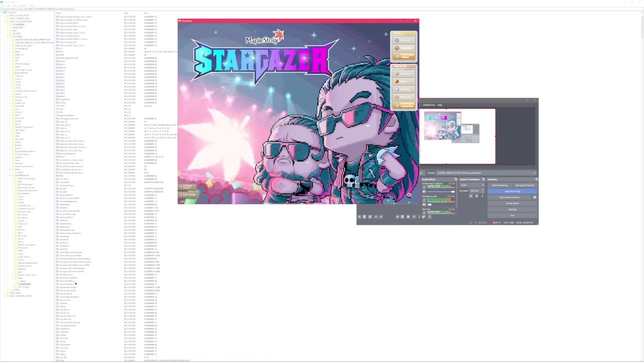Pop out the Controls dock icon
644x362 pixels.
coord(536,179)
